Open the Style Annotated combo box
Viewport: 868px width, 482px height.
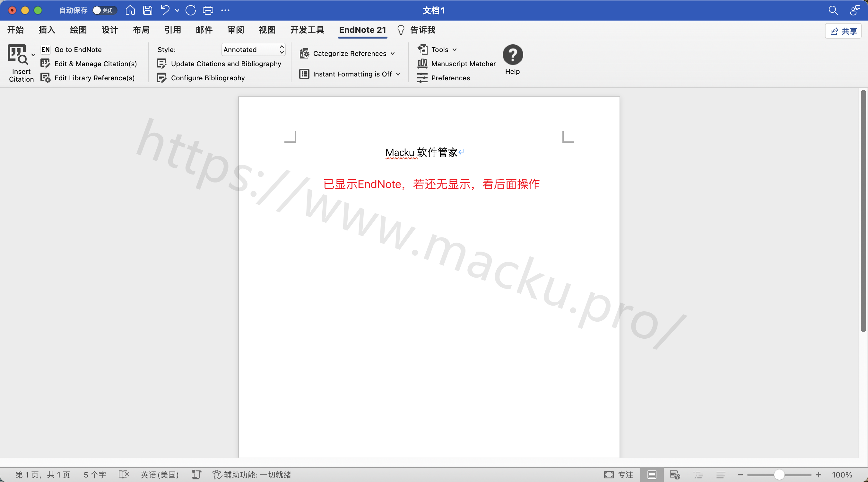click(x=253, y=49)
